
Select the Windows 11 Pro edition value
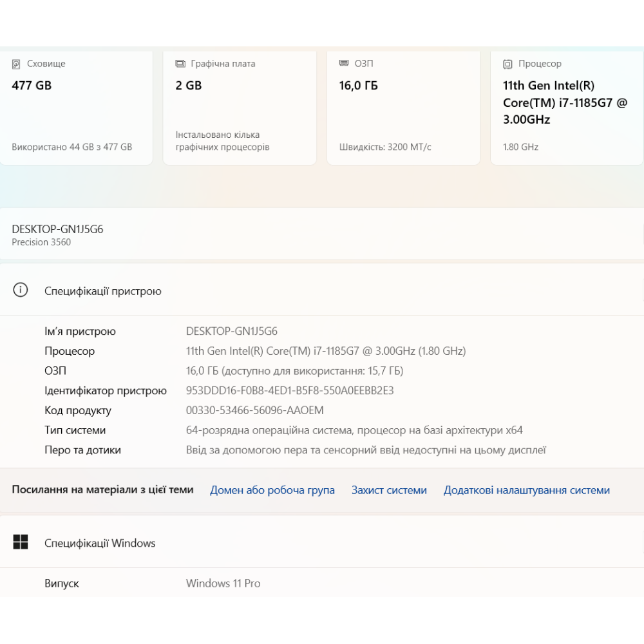tap(223, 583)
